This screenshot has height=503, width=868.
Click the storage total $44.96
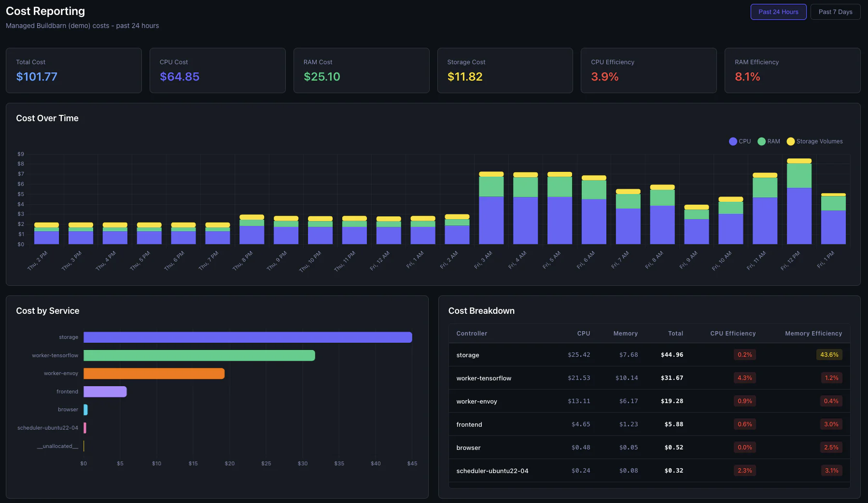tap(672, 355)
